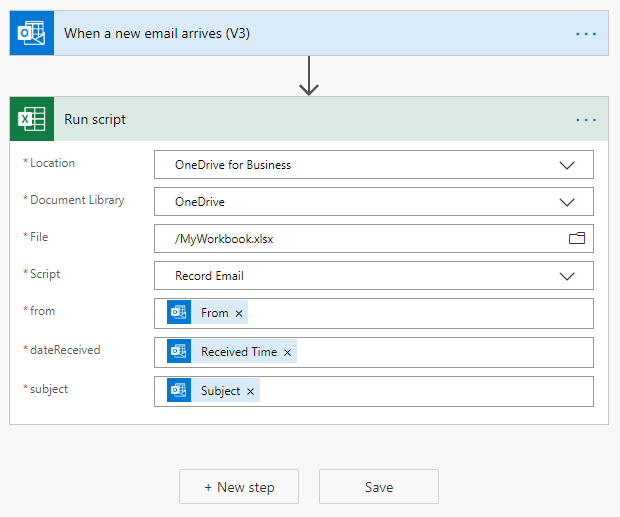Viewport: 620px width, 517px height.
Task: Collapse the Run script card header
Action: click(x=300, y=120)
